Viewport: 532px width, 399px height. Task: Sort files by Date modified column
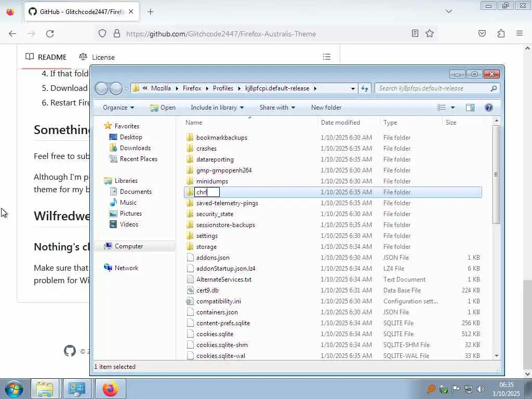(340, 123)
